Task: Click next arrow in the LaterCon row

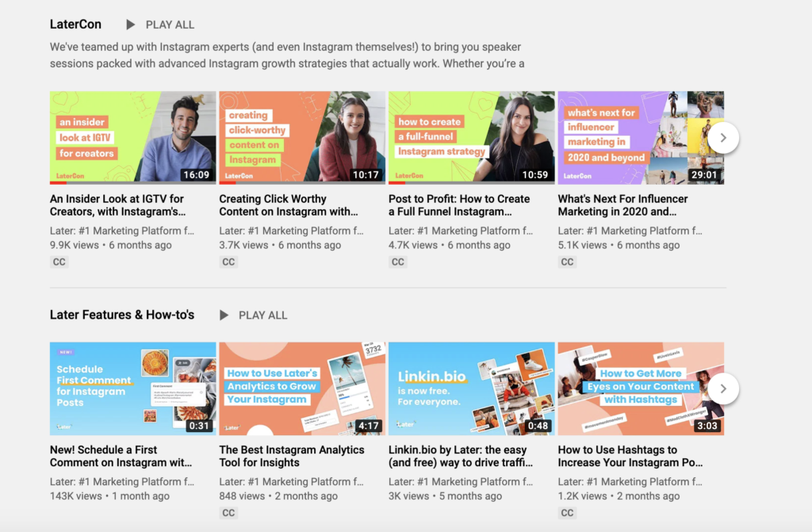Action: click(723, 138)
